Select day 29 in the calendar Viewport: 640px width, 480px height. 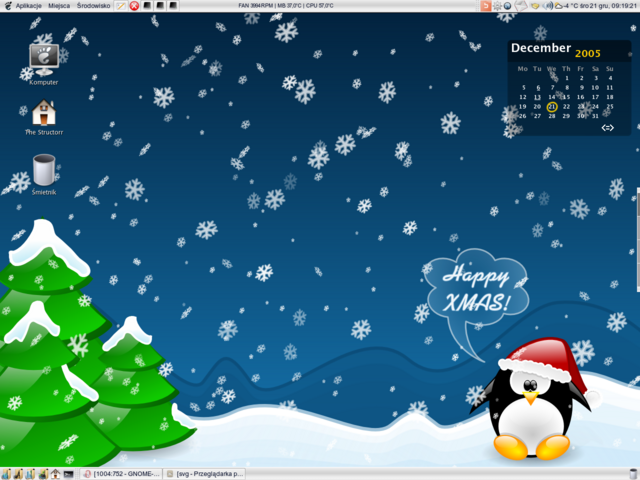(566, 116)
